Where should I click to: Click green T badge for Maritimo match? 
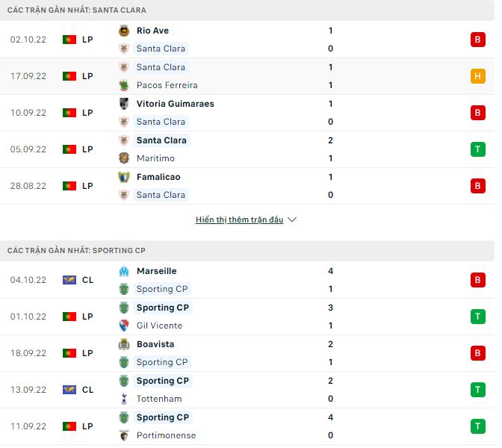[478, 149]
